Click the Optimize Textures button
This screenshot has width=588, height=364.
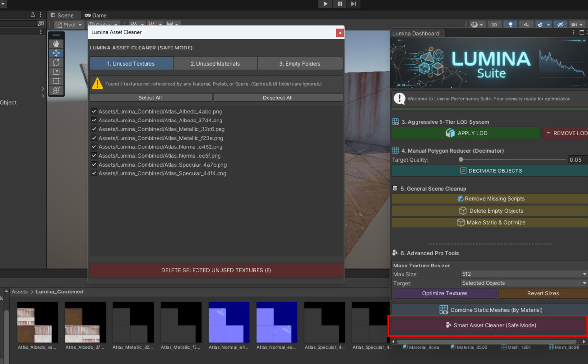444,293
